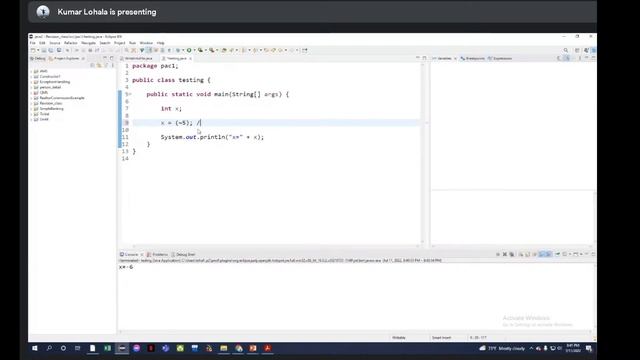Open the Run menu
Image resolution: width=640 pixels, height=360 pixels.
132,43
